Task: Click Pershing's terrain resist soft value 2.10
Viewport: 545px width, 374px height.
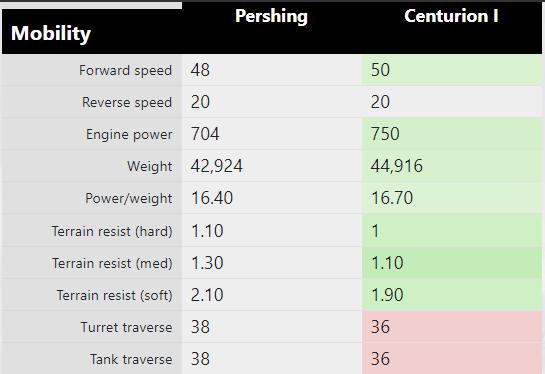Action: tap(207, 295)
